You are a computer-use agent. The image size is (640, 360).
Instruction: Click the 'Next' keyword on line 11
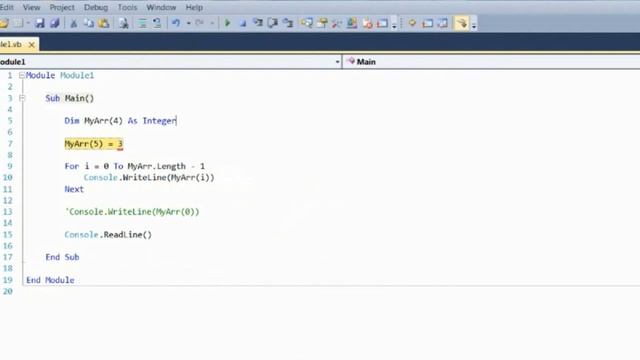(x=74, y=189)
